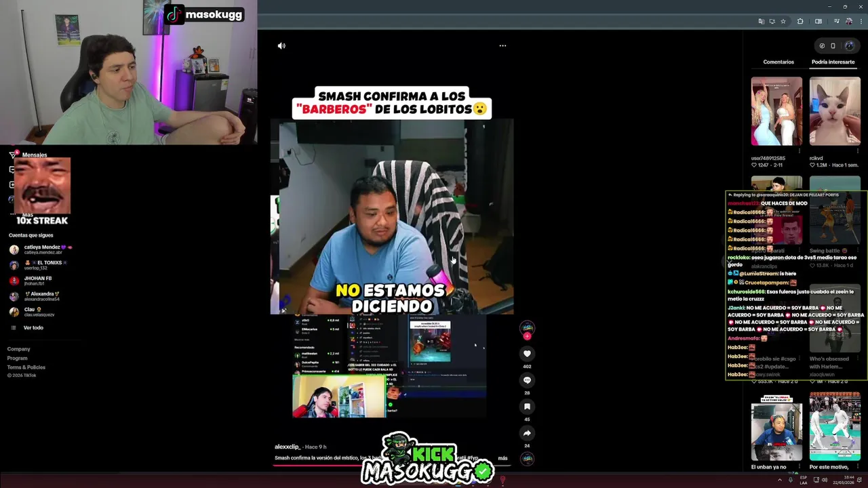Expand caption with más link
Viewport: 868px width, 488px height.
[502, 458]
